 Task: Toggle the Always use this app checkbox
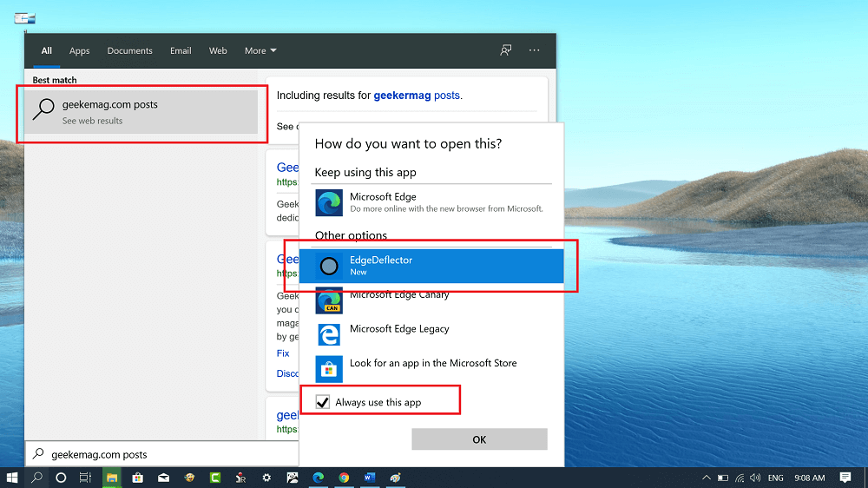323,401
